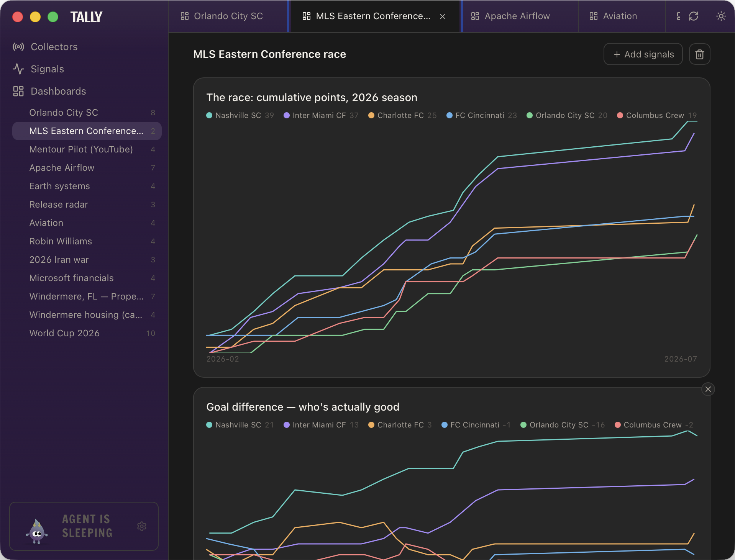Toggle Nashville SC series in Goal difference chart
Screen dimensions: 735x560
point(240,425)
